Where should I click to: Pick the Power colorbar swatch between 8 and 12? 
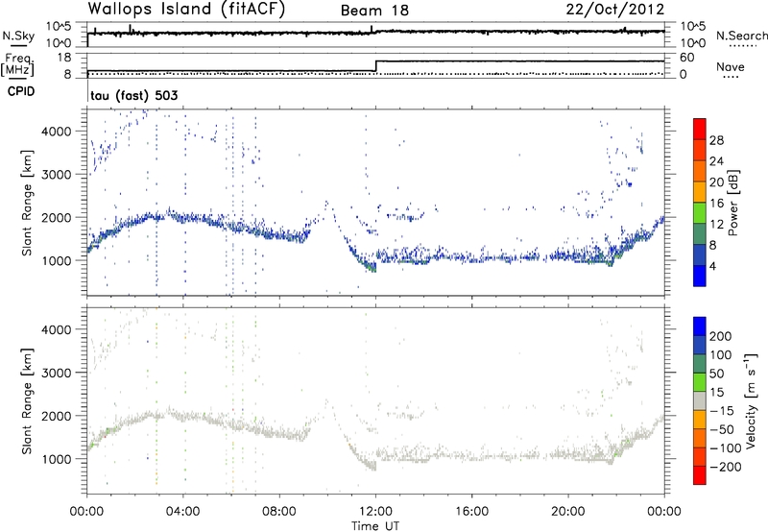tap(700, 233)
